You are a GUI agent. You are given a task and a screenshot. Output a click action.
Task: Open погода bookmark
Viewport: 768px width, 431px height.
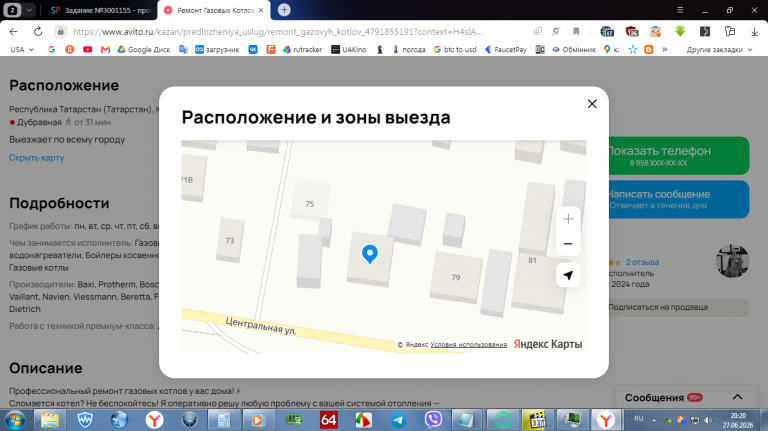point(409,49)
